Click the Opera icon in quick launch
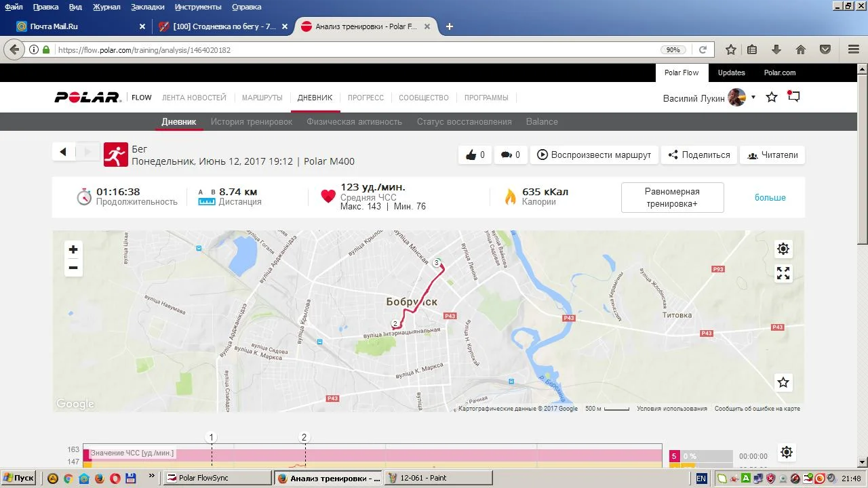Screen dimensions: 868x488 (115, 478)
